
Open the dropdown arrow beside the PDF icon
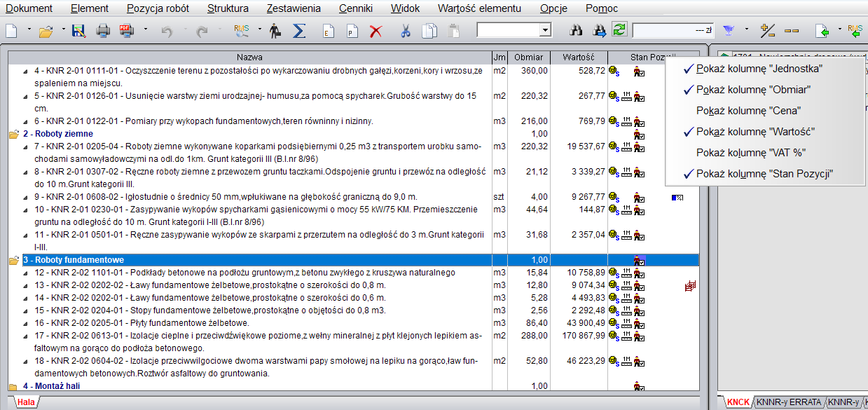(145, 31)
